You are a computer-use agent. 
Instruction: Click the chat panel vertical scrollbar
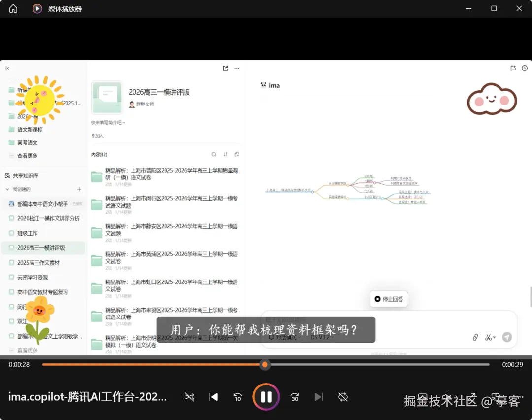[x=531, y=296]
